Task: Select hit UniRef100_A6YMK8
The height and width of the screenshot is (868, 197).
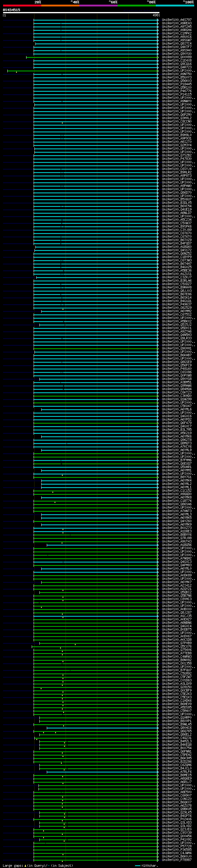Action: click(x=176, y=497)
